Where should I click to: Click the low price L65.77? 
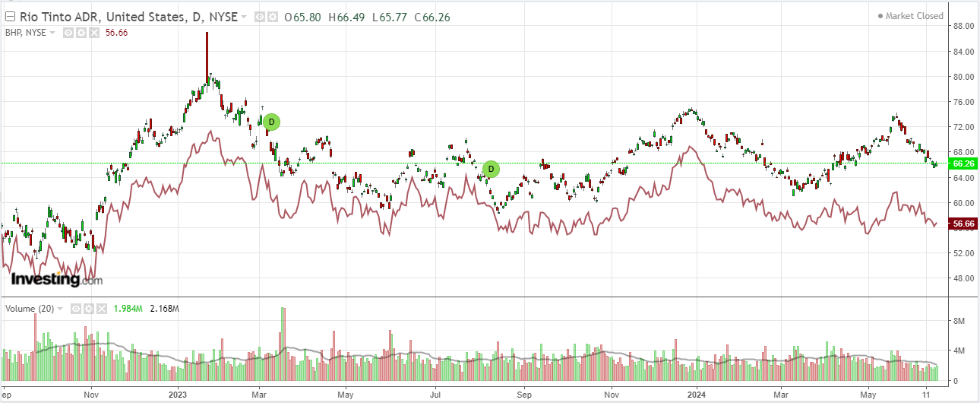point(388,16)
